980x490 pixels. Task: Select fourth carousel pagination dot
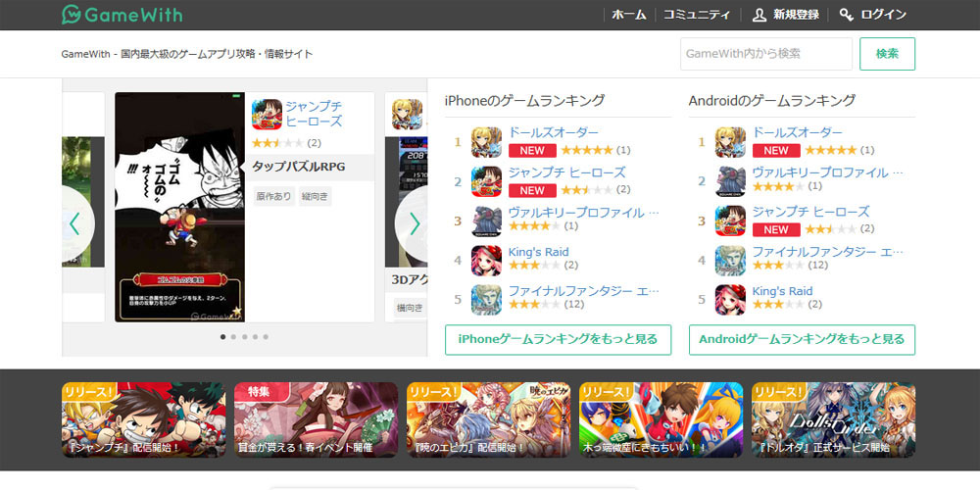point(255,337)
